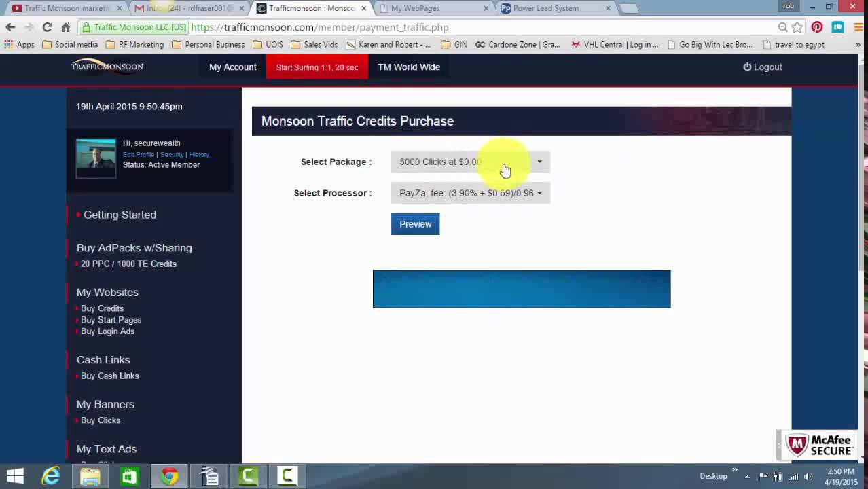Image resolution: width=868 pixels, height=489 pixels.
Task: Switch to the My WebPages tab
Action: 432,8
